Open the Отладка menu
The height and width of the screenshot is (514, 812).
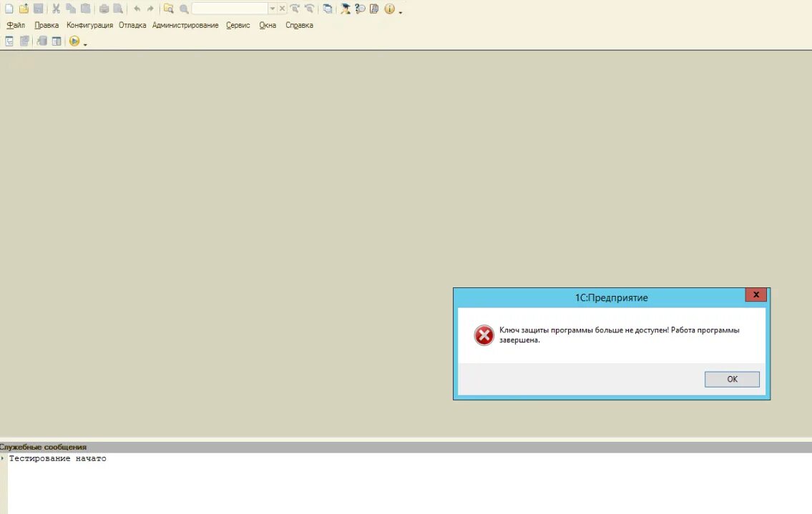click(132, 25)
